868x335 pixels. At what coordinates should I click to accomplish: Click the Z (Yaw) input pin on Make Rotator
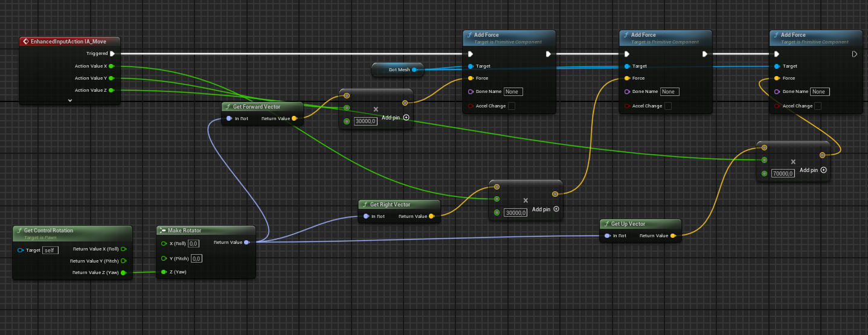164,272
